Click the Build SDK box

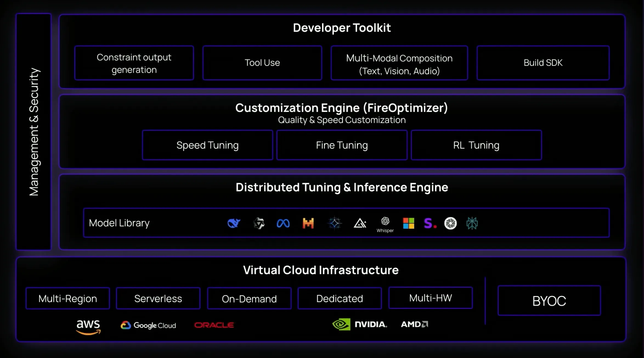click(543, 63)
